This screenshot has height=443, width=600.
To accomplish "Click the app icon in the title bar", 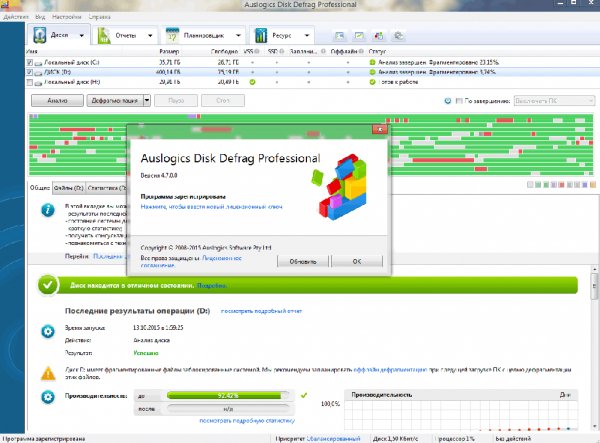I will (5, 4).
